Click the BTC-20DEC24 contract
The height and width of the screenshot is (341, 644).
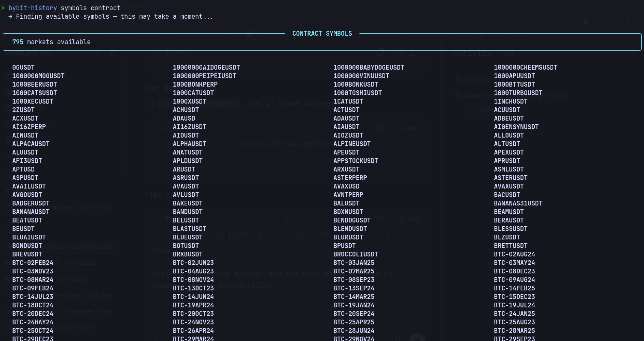pos(33,314)
